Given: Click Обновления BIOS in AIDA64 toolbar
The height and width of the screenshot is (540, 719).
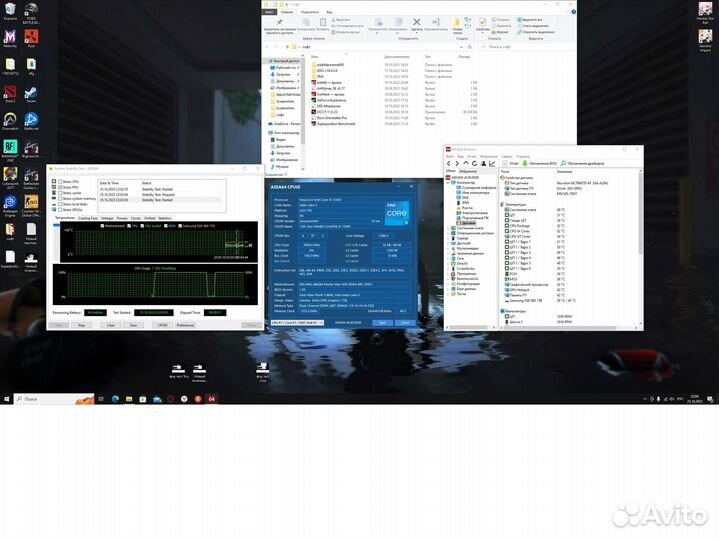Looking at the screenshot, I should (540, 164).
